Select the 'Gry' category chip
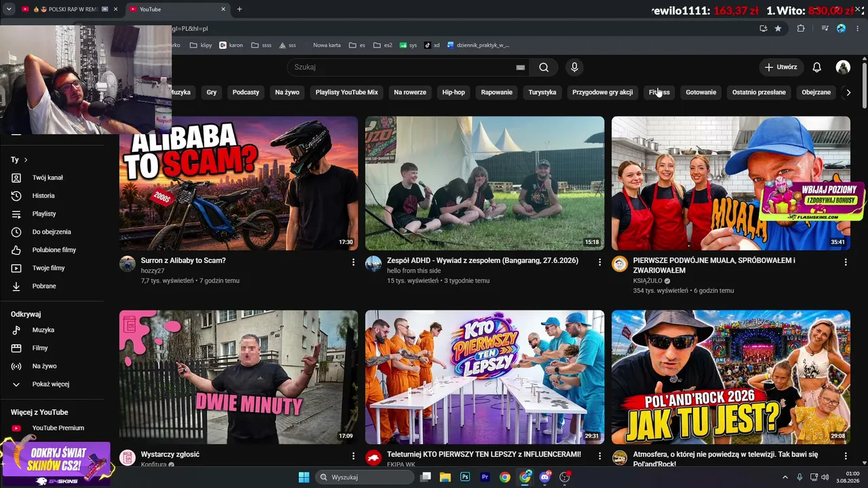Image resolution: width=868 pixels, height=488 pixels. pyautogui.click(x=212, y=92)
